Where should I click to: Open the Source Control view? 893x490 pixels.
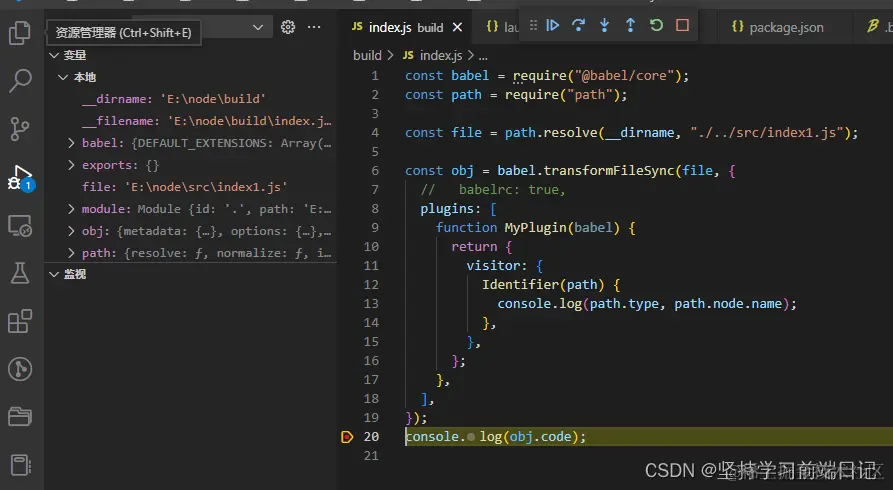click(x=20, y=129)
